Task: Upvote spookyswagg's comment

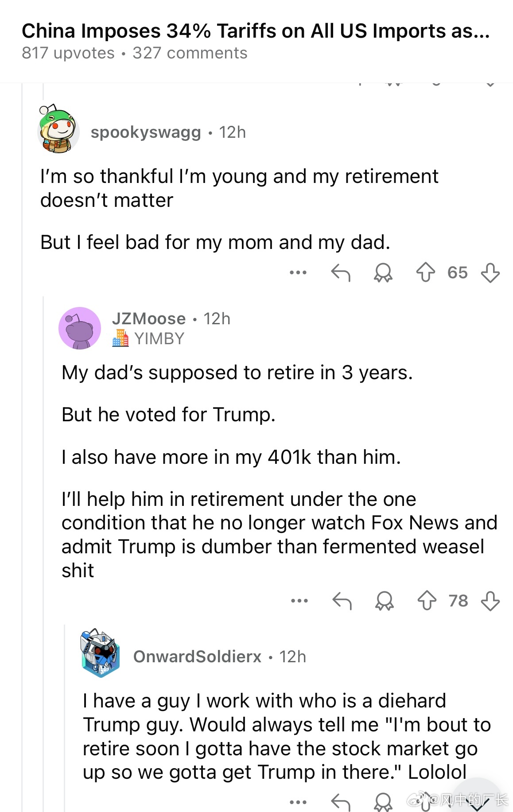Action: [x=425, y=272]
